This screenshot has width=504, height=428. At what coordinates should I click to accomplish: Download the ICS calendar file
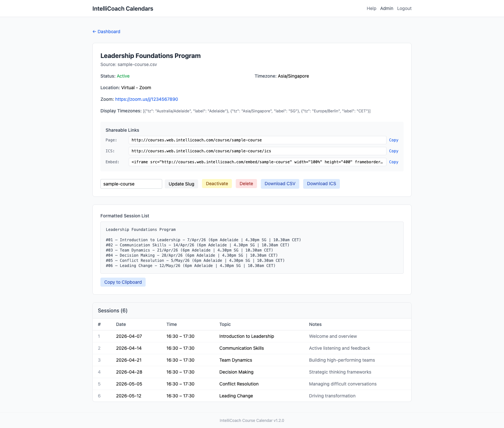[321, 184]
